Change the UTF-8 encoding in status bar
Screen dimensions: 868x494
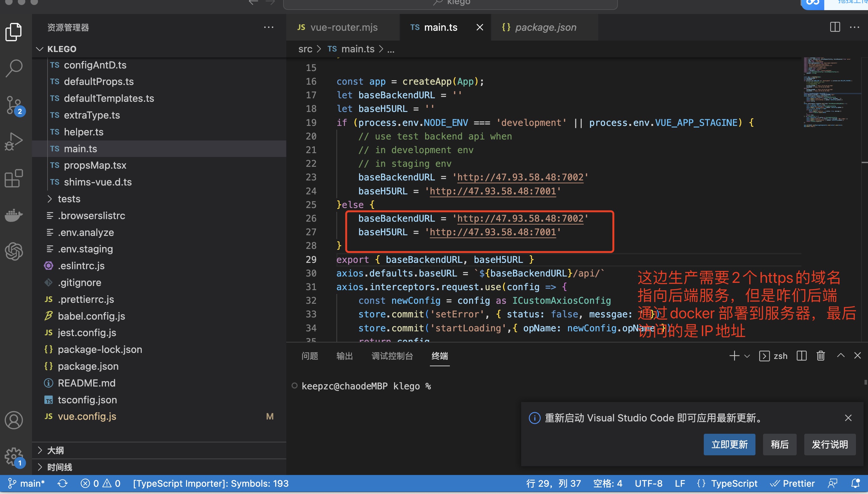click(x=649, y=483)
